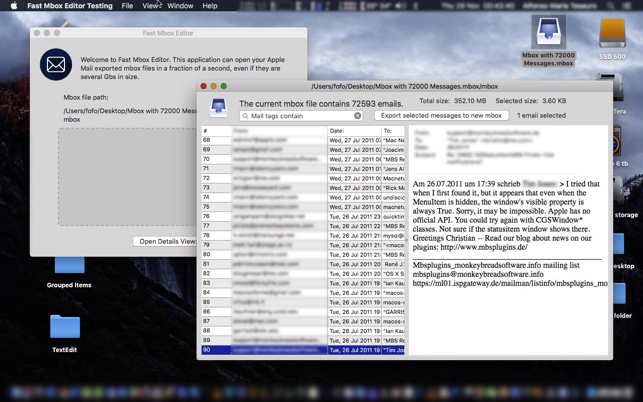Click the mbox file drop area in the welcome window
The height and width of the screenshot is (402, 643).
click(x=128, y=177)
